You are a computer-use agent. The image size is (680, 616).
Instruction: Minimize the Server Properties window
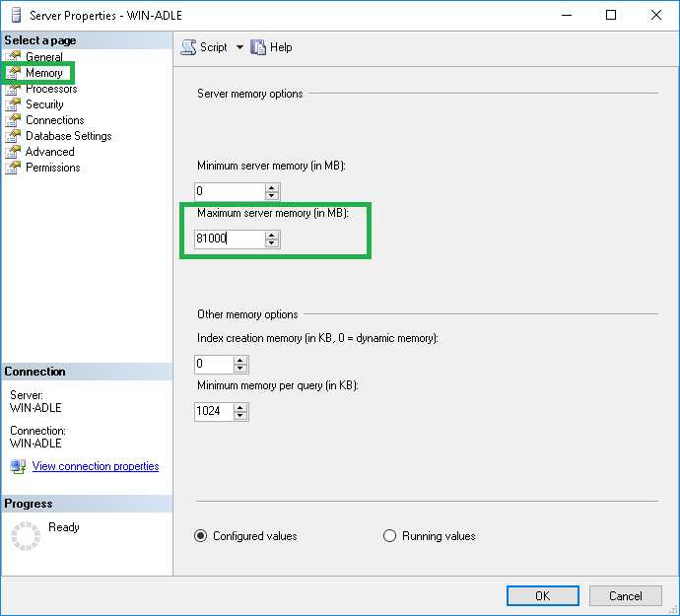(x=567, y=15)
